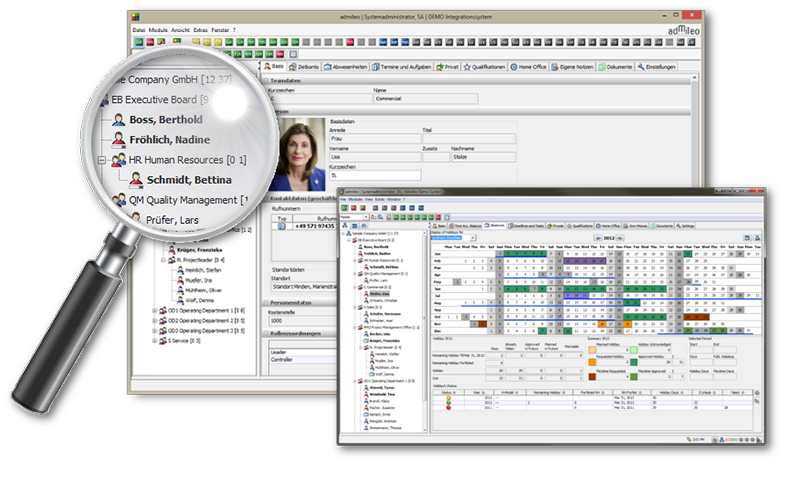The image size is (800, 483).
Task: Click the Vorname field showing Lisa
Action: tap(375, 157)
